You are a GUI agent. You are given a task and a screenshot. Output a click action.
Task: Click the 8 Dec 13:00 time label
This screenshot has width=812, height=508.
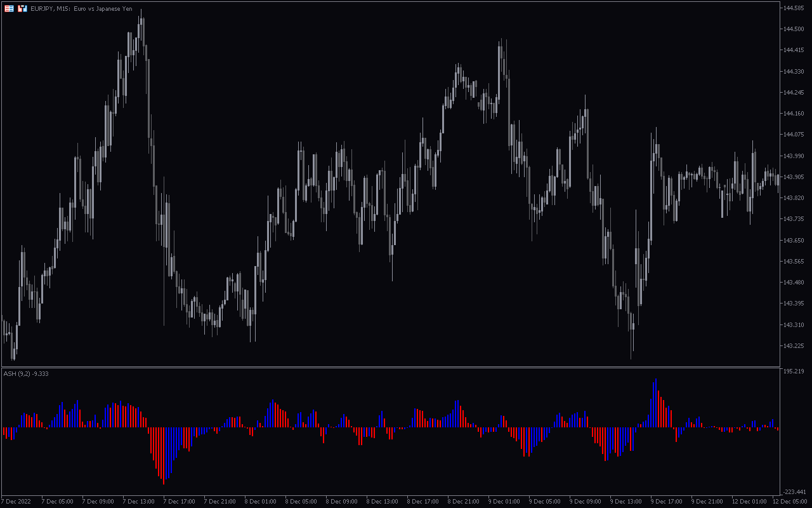pyautogui.click(x=382, y=501)
